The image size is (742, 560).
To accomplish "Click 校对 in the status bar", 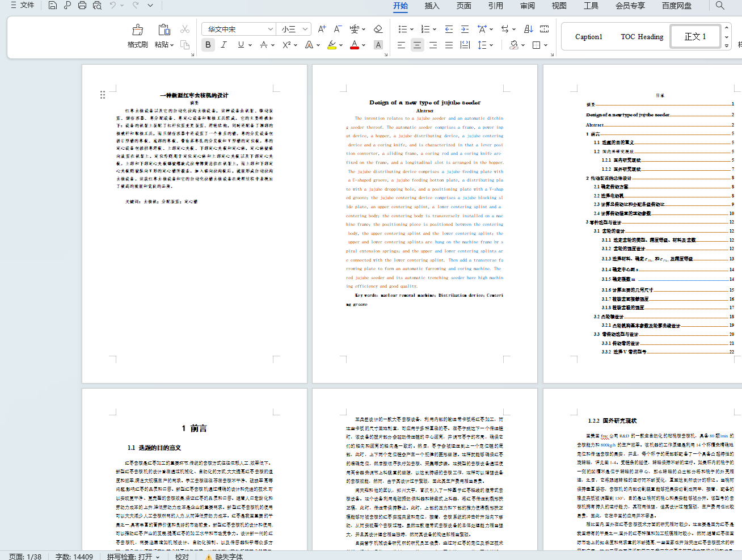I will pos(182,557).
